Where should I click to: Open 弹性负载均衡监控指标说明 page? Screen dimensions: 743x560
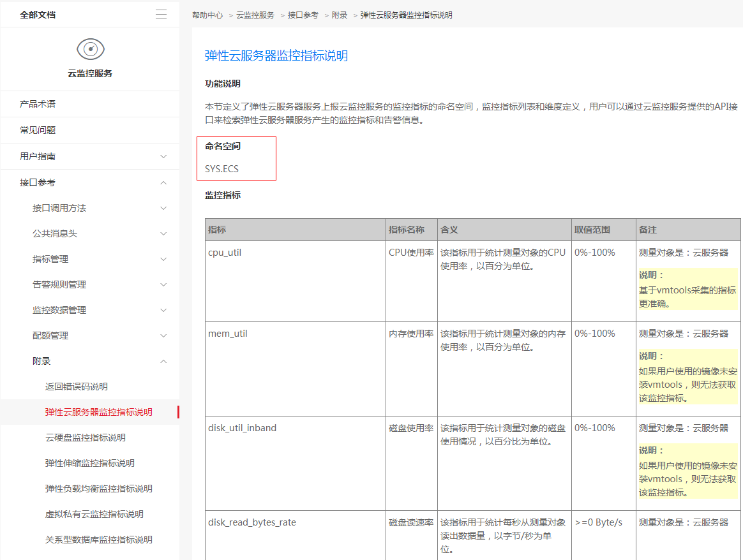(90, 489)
